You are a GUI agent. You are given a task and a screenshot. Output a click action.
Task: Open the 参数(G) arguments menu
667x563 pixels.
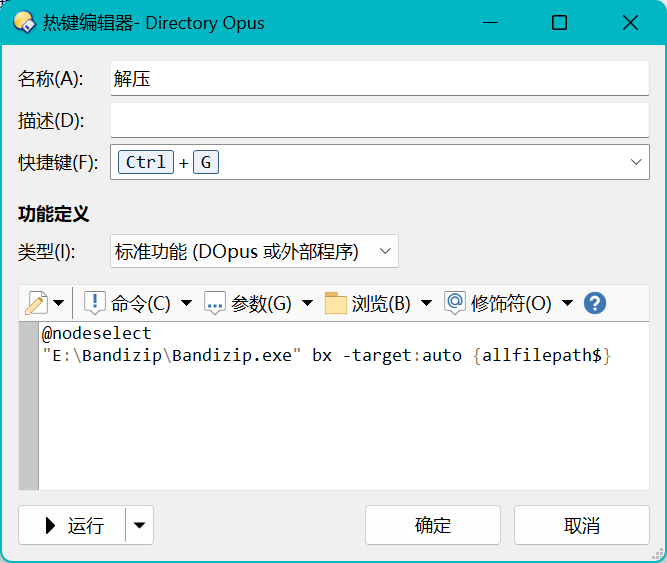pos(261,304)
